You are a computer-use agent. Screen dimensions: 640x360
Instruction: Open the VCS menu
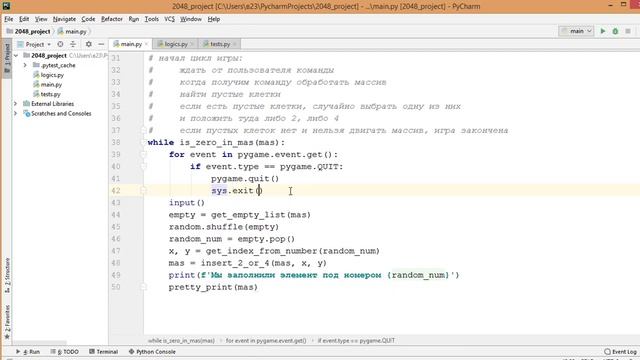[169, 19]
